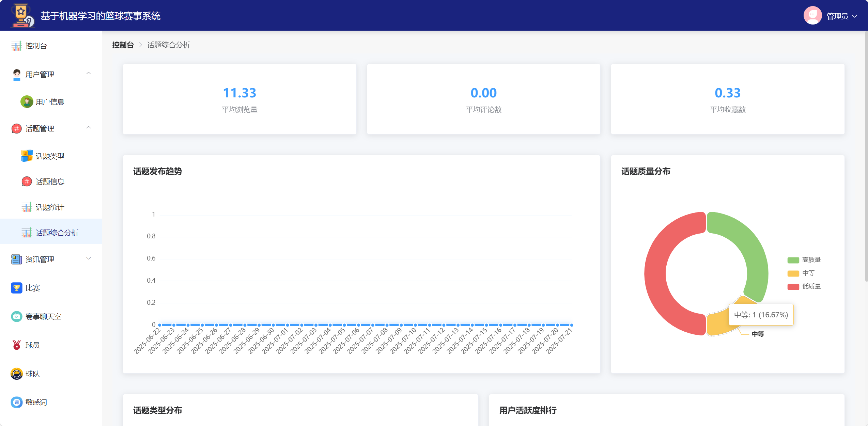This screenshot has height=426, width=868.
Task: Click the 2025-06-22 trend data point
Action: [x=160, y=325]
